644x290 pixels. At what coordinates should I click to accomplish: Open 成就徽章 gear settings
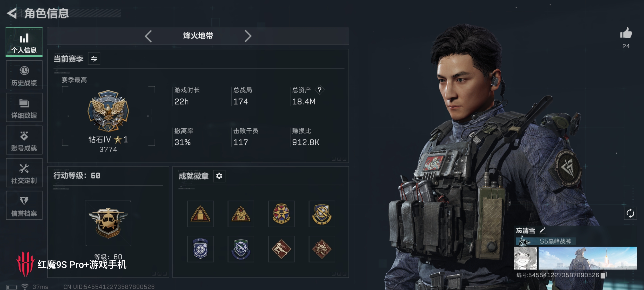(219, 176)
